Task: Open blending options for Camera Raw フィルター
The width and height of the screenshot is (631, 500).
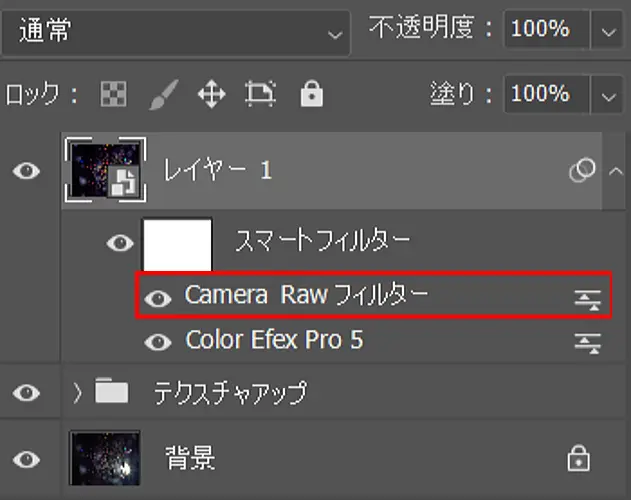Action: [x=588, y=300]
